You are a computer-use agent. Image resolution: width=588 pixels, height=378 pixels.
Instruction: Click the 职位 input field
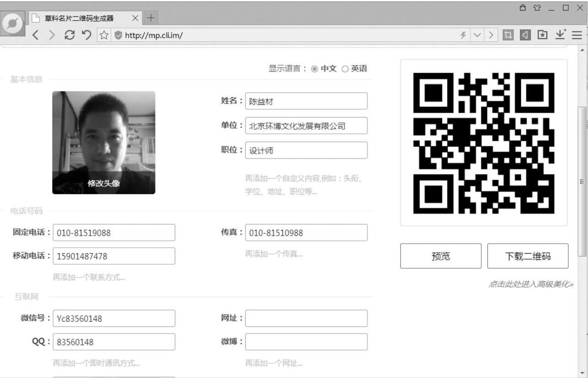tap(306, 150)
